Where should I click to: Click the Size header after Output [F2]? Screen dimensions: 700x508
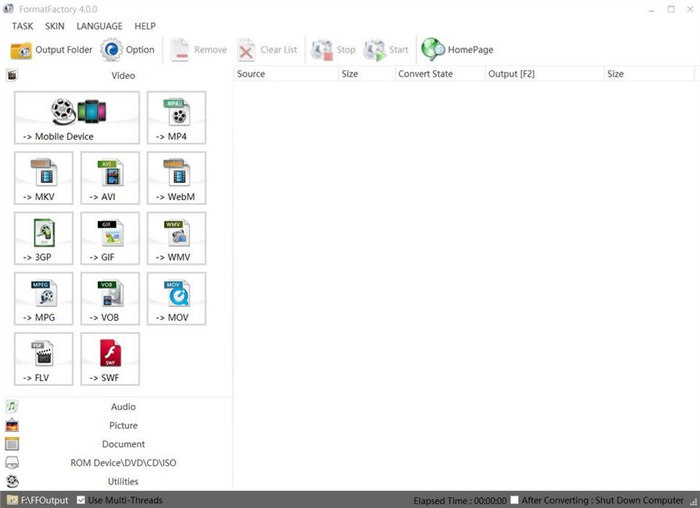pyautogui.click(x=649, y=74)
